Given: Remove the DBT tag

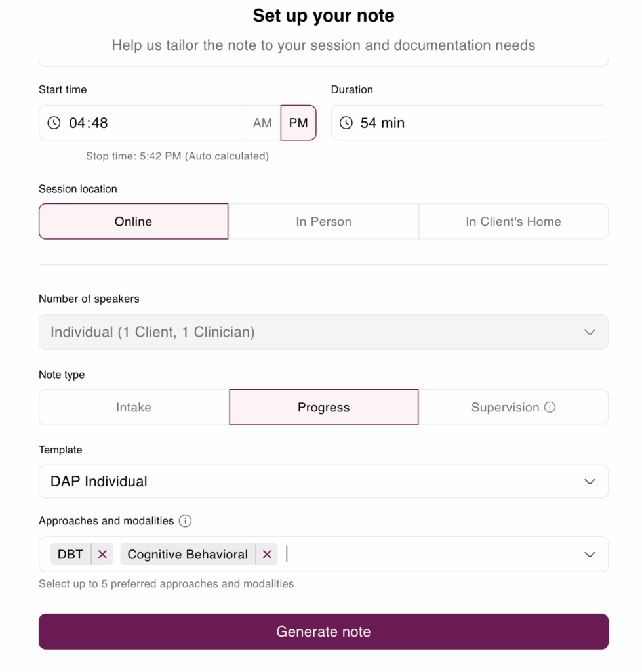Looking at the screenshot, I should pyautogui.click(x=102, y=555).
